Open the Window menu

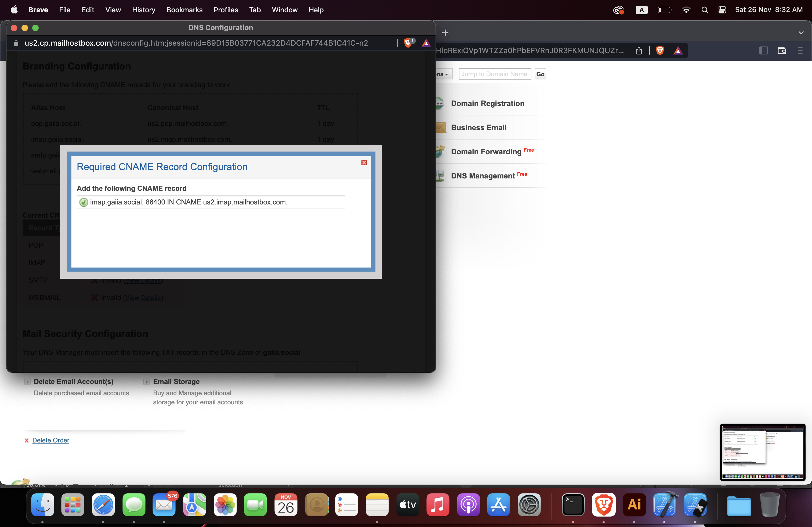285,10
